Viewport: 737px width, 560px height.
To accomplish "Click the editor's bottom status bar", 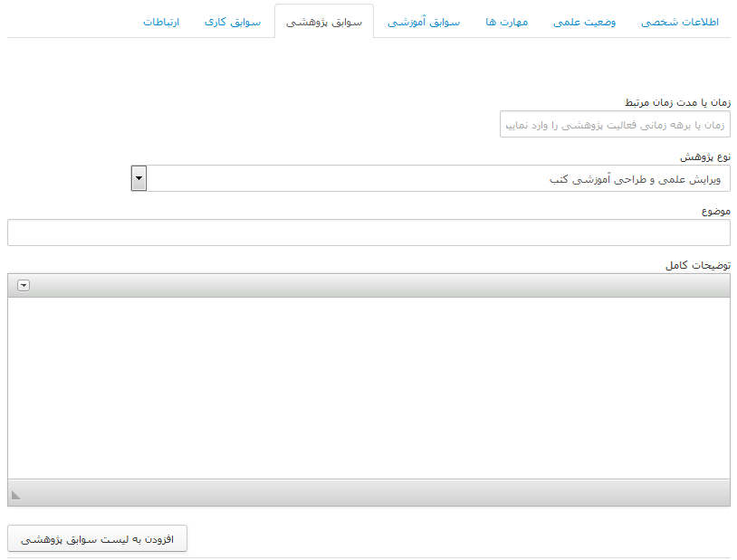I will [368, 493].
